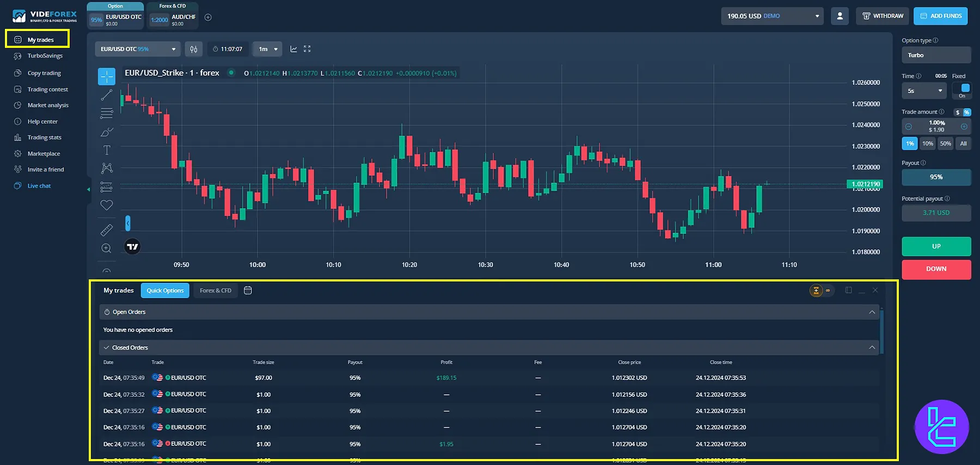Show info for Option type

(x=935, y=40)
